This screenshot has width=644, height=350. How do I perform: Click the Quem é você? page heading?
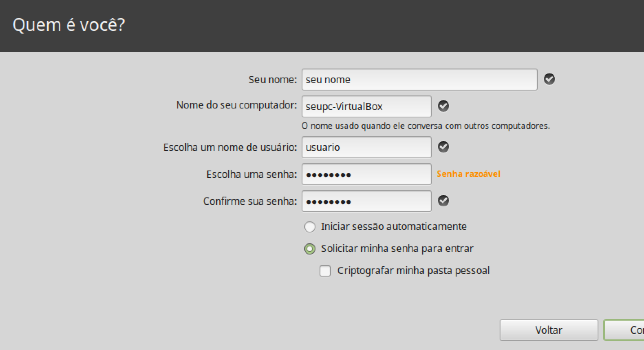68,25
